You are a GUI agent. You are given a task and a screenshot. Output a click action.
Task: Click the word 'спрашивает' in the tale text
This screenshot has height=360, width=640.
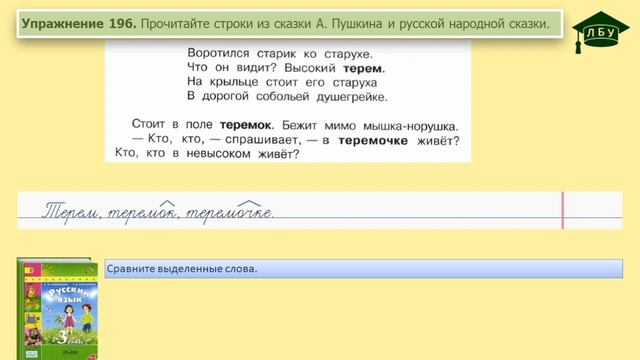(263, 140)
